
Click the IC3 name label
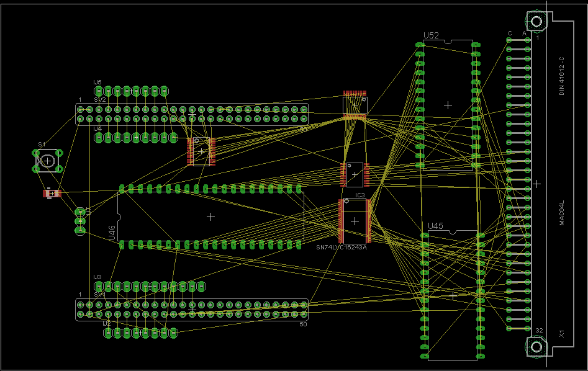(360, 195)
